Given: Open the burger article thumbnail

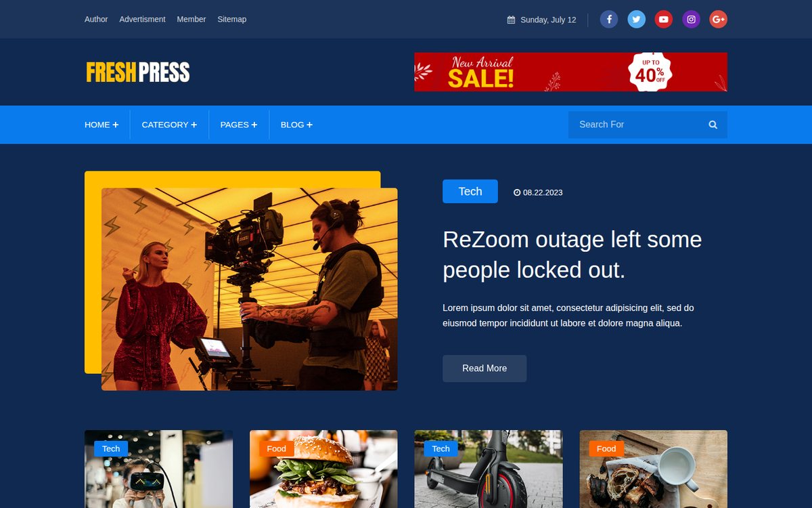Looking at the screenshot, I should tap(323, 469).
